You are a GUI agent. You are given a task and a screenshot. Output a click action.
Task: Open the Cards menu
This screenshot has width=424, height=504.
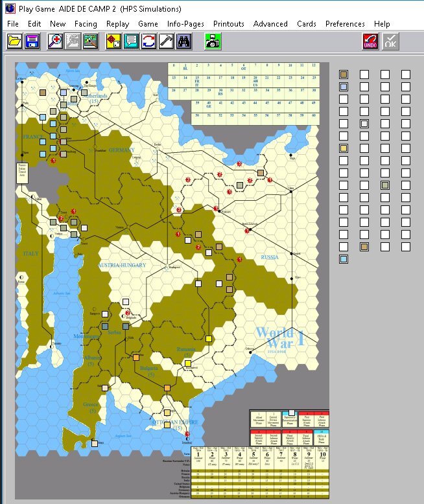click(307, 24)
